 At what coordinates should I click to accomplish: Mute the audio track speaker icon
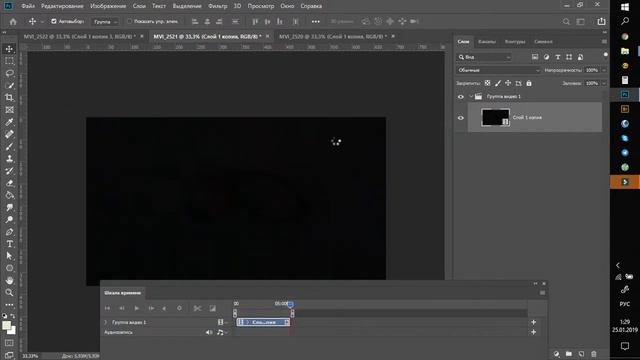[x=209, y=333]
